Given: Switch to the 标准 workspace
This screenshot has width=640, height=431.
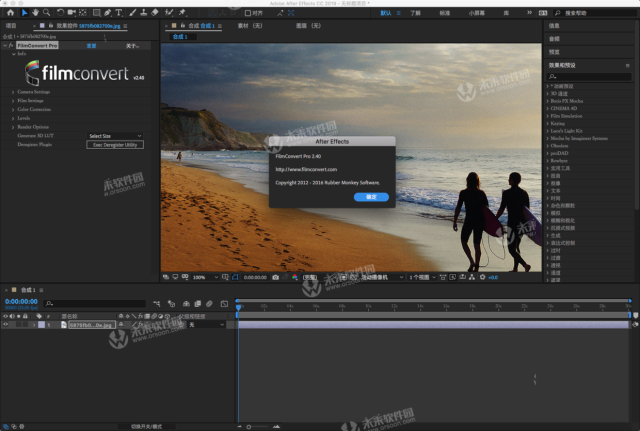Looking at the screenshot, I should pos(444,13).
